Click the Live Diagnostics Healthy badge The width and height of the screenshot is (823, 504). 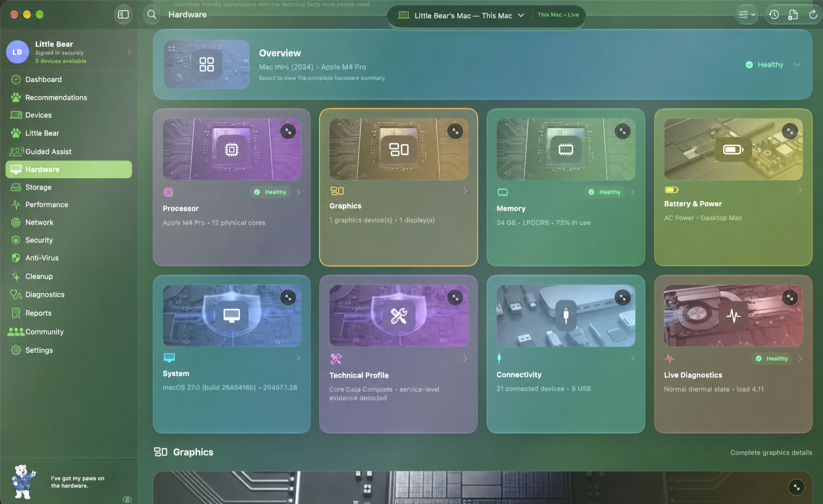click(x=772, y=359)
